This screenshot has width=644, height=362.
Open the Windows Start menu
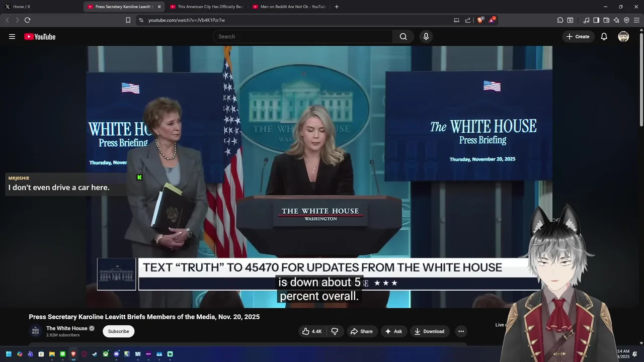(x=9, y=354)
